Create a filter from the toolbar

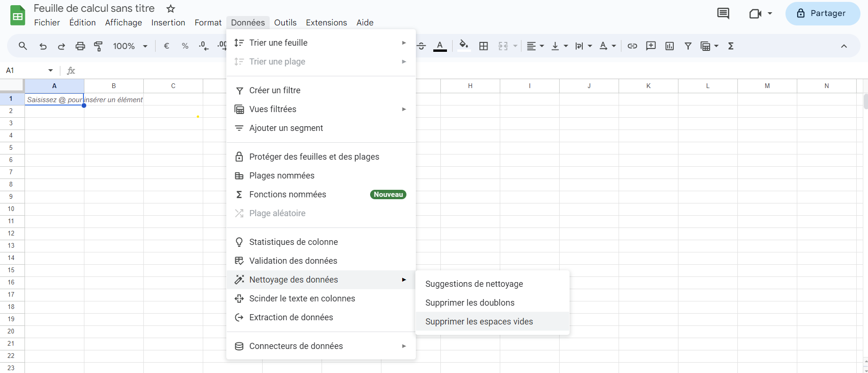pyautogui.click(x=688, y=46)
